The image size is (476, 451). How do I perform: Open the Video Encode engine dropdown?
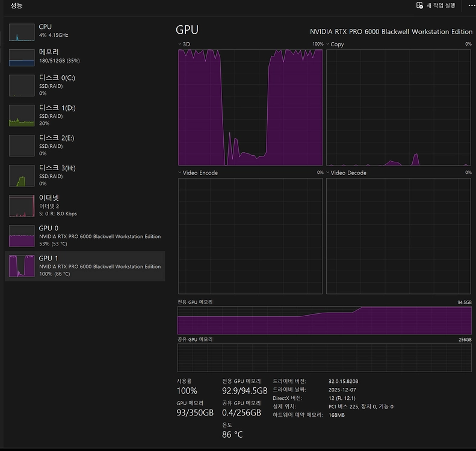(198, 173)
